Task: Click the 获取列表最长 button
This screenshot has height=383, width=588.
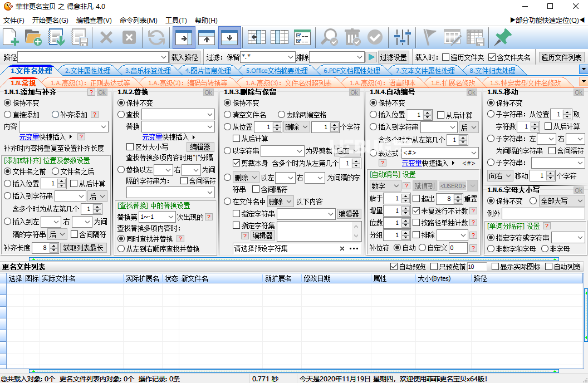Action: tap(84, 248)
